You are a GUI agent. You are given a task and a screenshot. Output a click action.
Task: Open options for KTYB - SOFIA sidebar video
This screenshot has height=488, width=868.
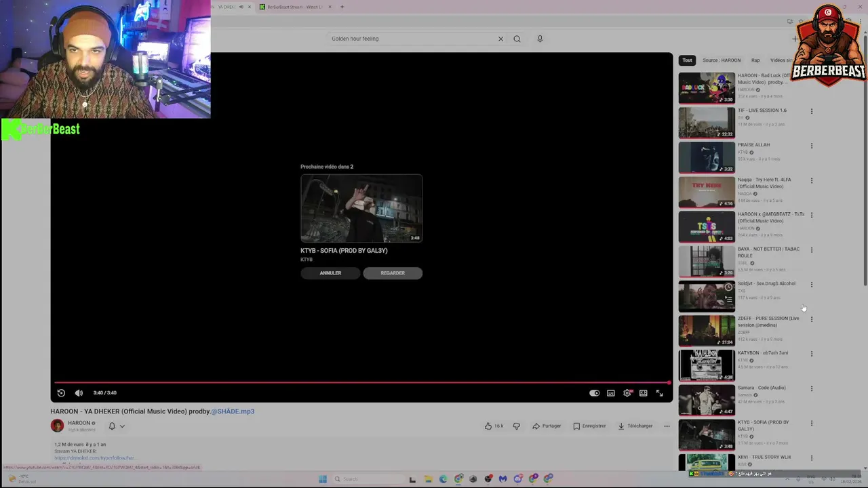(811, 424)
